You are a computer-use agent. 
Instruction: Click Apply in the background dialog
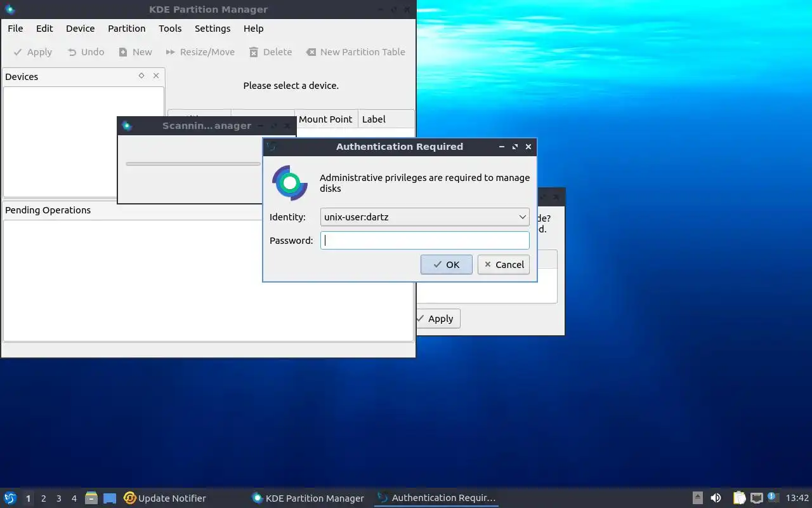438,319
